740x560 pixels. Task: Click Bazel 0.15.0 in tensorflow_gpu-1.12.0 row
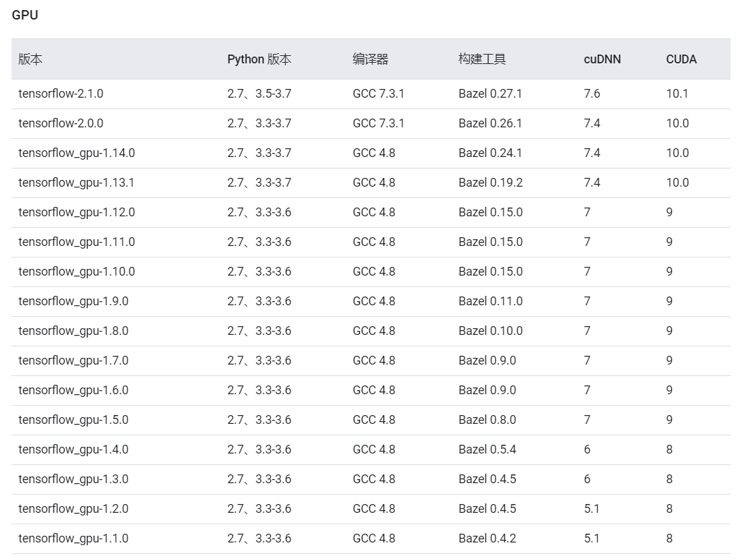pyautogui.click(x=491, y=212)
